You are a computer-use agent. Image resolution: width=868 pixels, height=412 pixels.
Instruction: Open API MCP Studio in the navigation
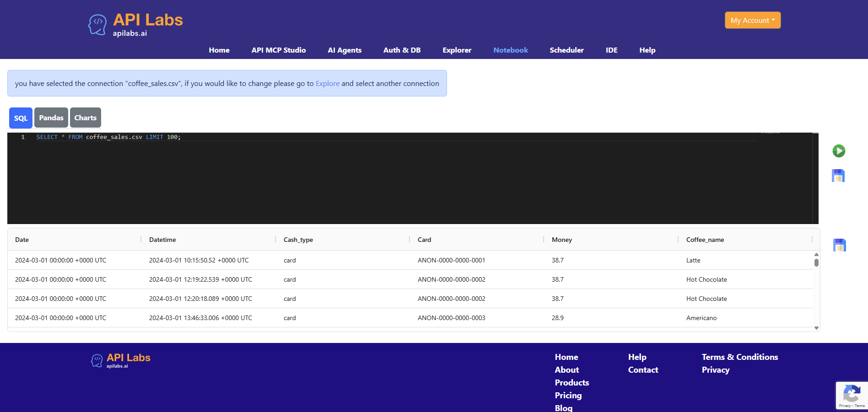pos(279,50)
